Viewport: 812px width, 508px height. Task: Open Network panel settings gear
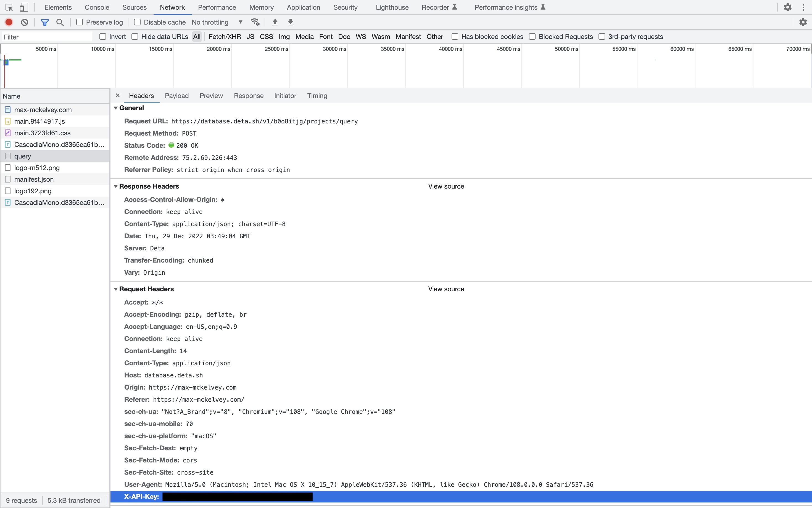[803, 22]
